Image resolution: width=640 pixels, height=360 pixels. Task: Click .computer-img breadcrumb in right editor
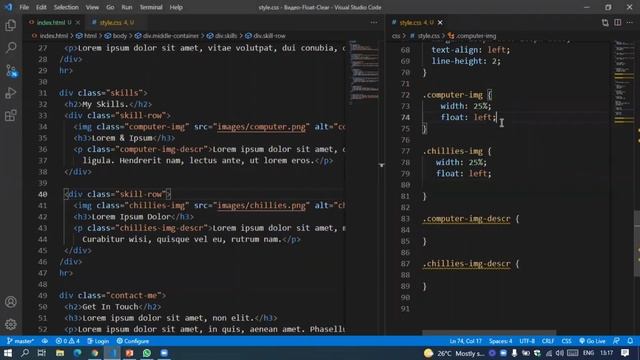pyautogui.click(x=476, y=36)
